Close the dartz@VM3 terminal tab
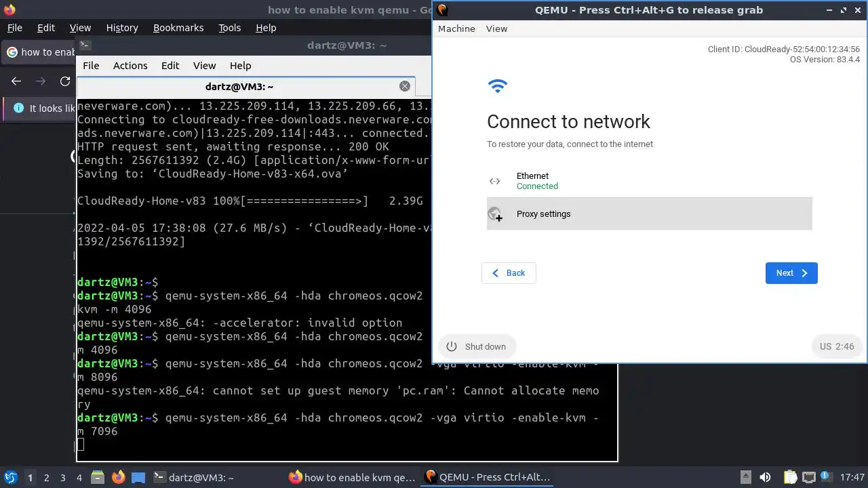The width and height of the screenshot is (868, 488). click(405, 86)
